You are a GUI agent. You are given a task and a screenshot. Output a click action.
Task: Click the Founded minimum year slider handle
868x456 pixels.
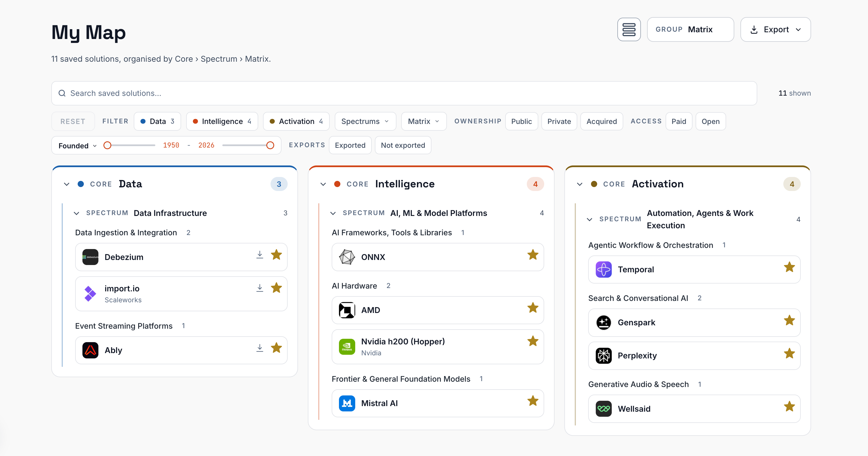tap(107, 145)
